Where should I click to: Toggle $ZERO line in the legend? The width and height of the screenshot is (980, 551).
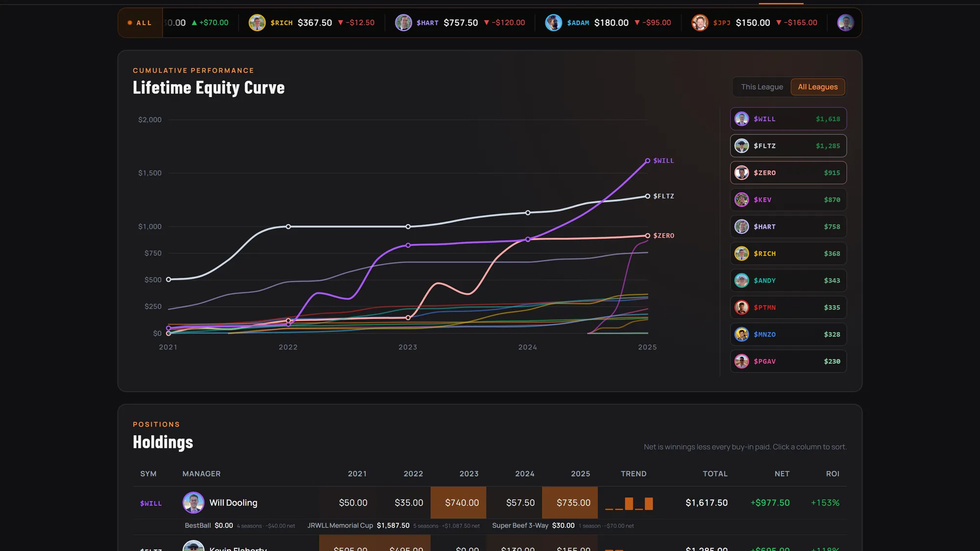[788, 173]
